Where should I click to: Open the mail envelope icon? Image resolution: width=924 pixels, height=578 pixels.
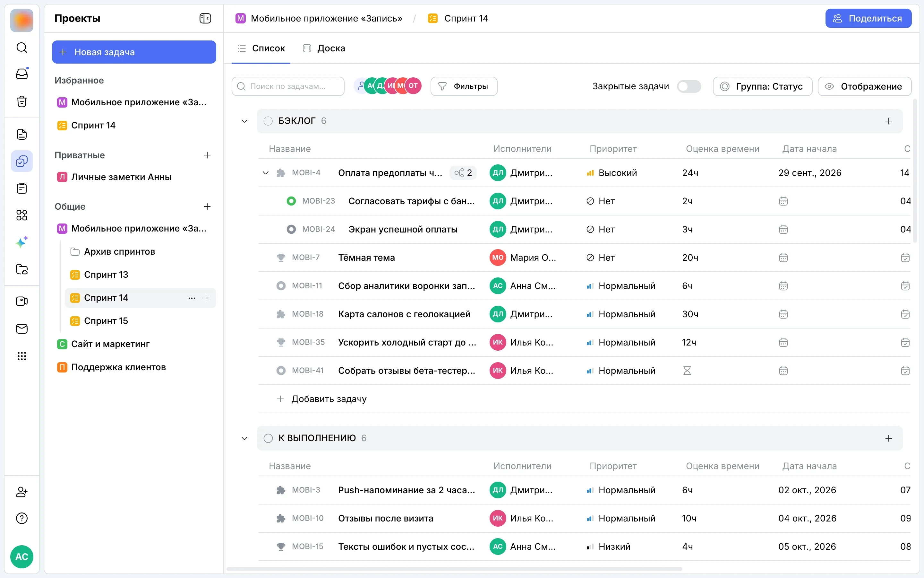tap(22, 329)
